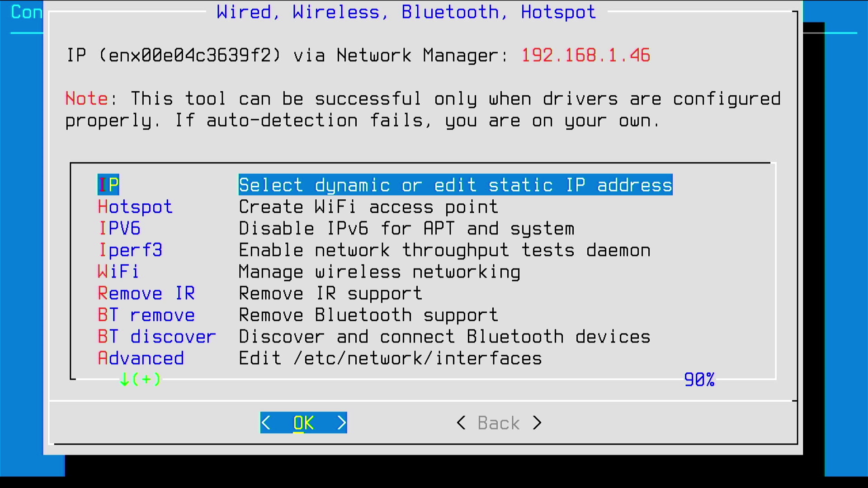Select WiFi to manage wireless networking
868x488 pixels.
point(118,272)
